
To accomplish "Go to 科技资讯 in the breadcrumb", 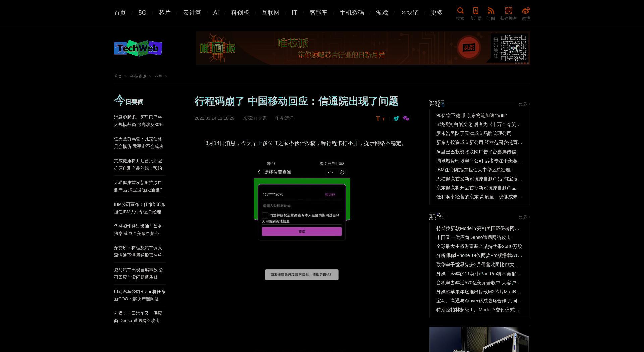I will point(138,76).
